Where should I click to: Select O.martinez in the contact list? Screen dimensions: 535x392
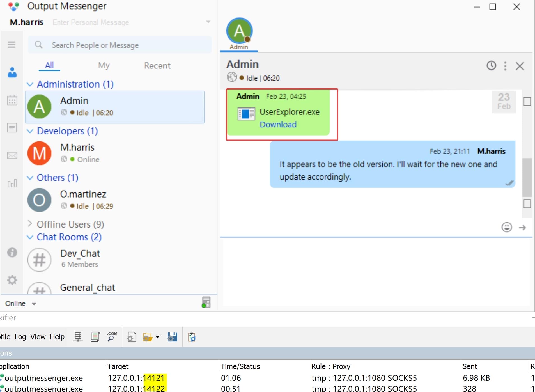115,200
